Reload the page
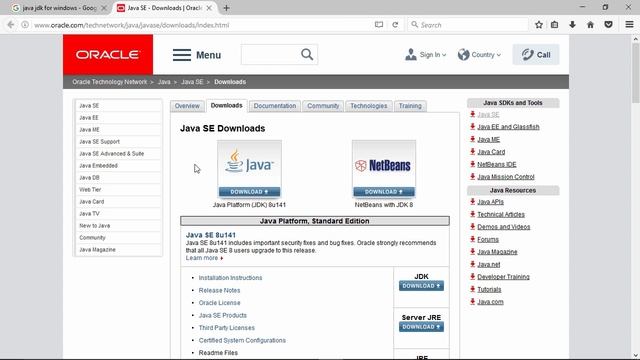 [395, 25]
